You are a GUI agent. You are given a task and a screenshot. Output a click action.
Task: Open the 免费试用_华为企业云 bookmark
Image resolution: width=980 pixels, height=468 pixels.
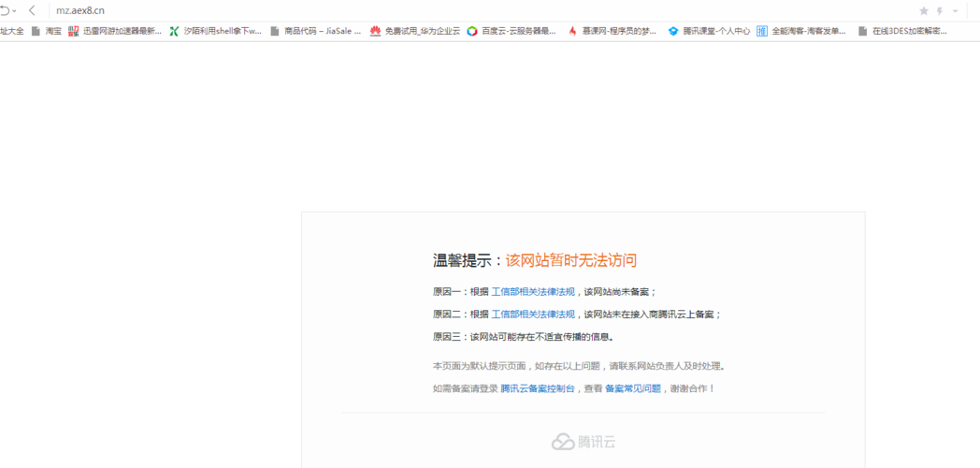pyautogui.click(x=415, y=31)
